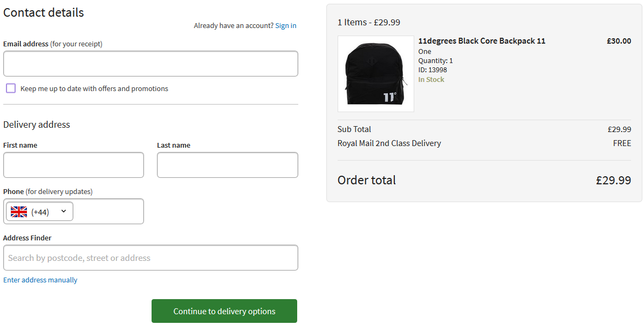
Task: Tick the offers and promotions checkbox
Action: click(11, 88)
